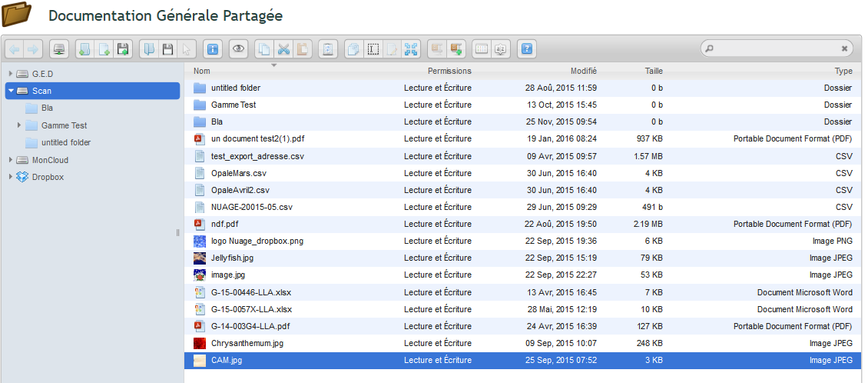The height and width of the screenshot is (383, 868).
Task: Open help with the question mark icon
Action: tap(526, 49)
